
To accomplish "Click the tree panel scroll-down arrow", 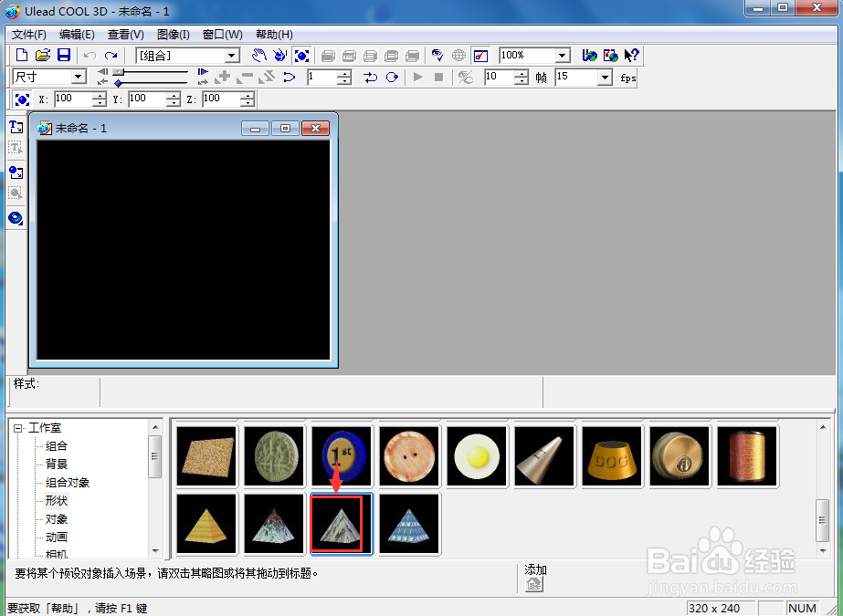I will [155, 550].
